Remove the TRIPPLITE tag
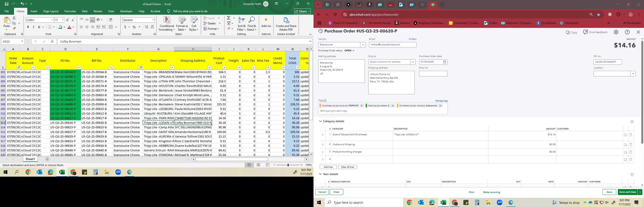 [361, 106]
